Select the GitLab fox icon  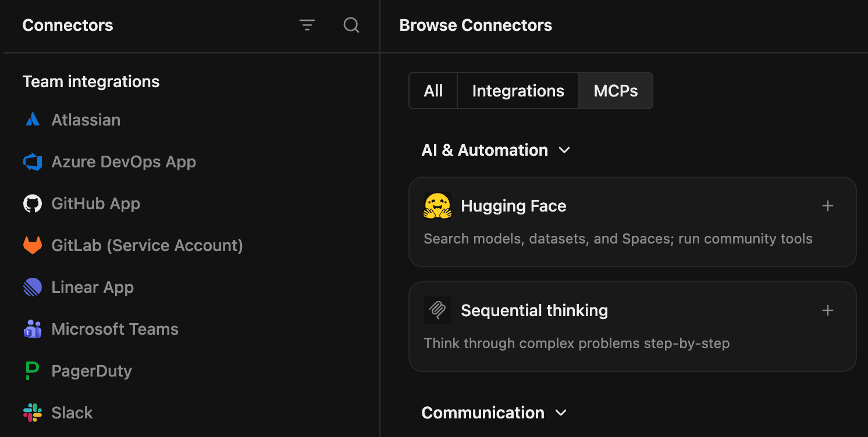coord(33,245)
